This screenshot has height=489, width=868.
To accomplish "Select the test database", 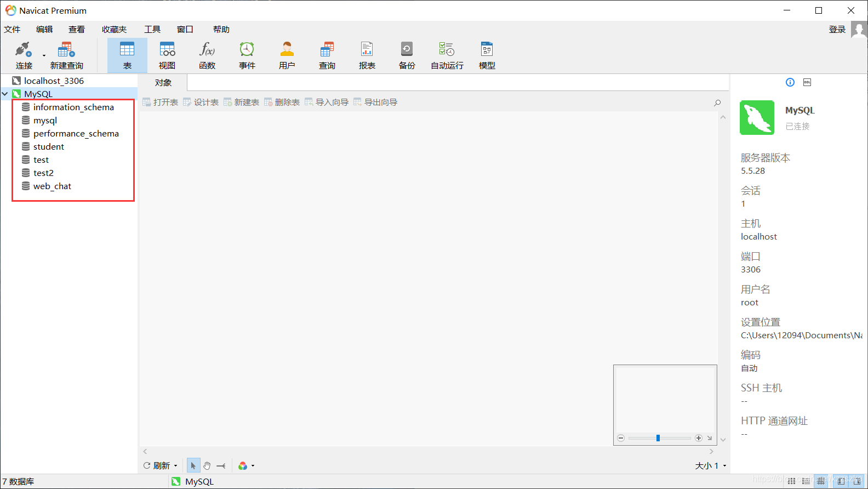I will point(41,160).
